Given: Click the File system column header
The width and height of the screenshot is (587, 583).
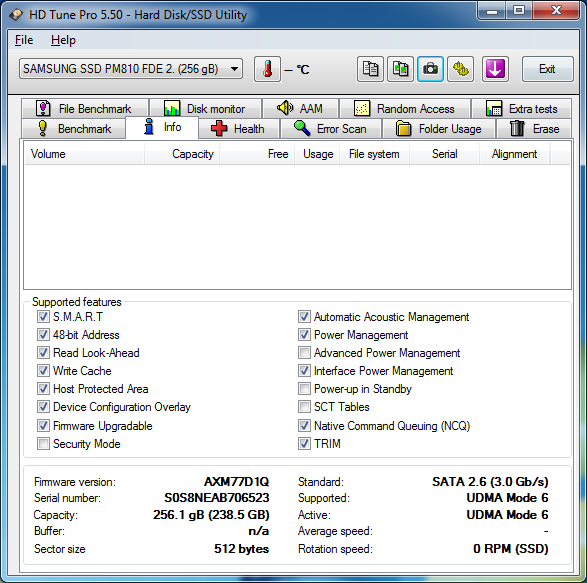Looking at the screenshot, I should 374,154.
